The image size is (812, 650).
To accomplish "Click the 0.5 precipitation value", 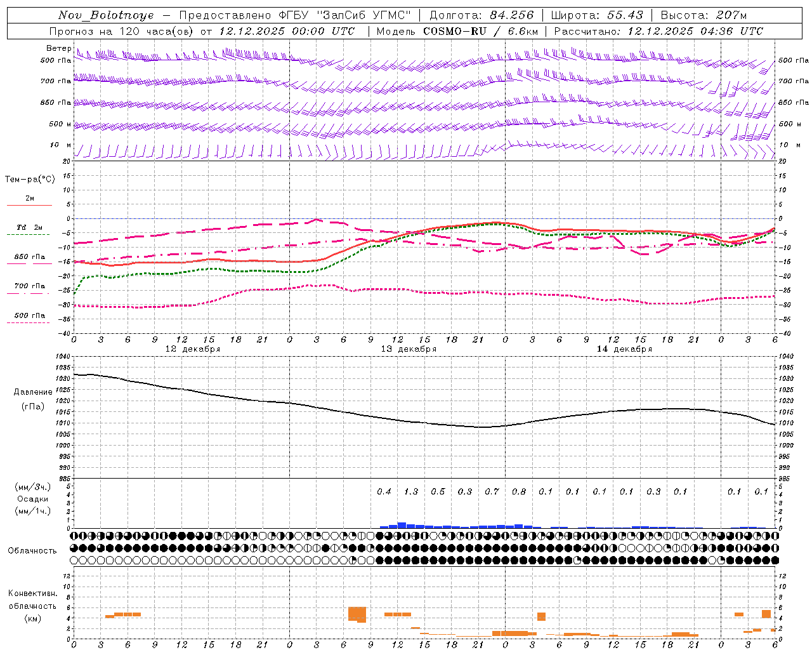I will 438,492.
